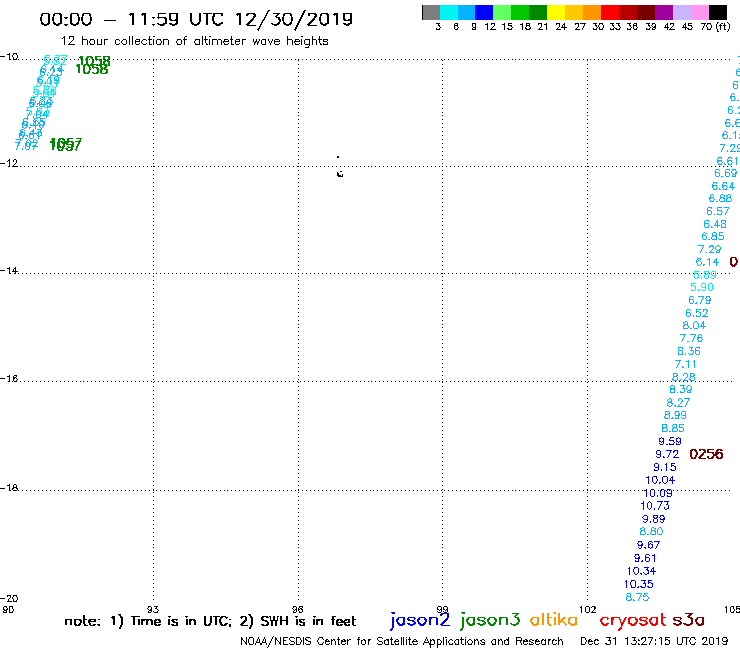Click wave height value 8.36
The width and height of the screenshot is (740, 650).
point(689,351)
